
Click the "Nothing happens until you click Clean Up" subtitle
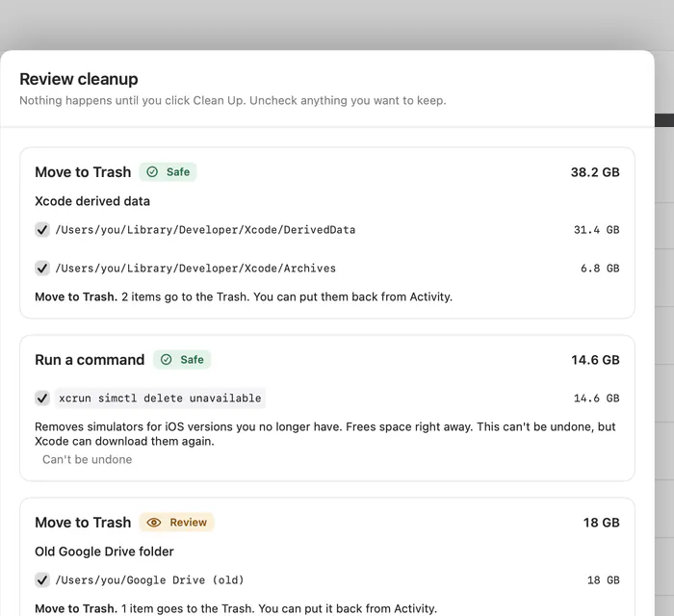coord(233,100)
